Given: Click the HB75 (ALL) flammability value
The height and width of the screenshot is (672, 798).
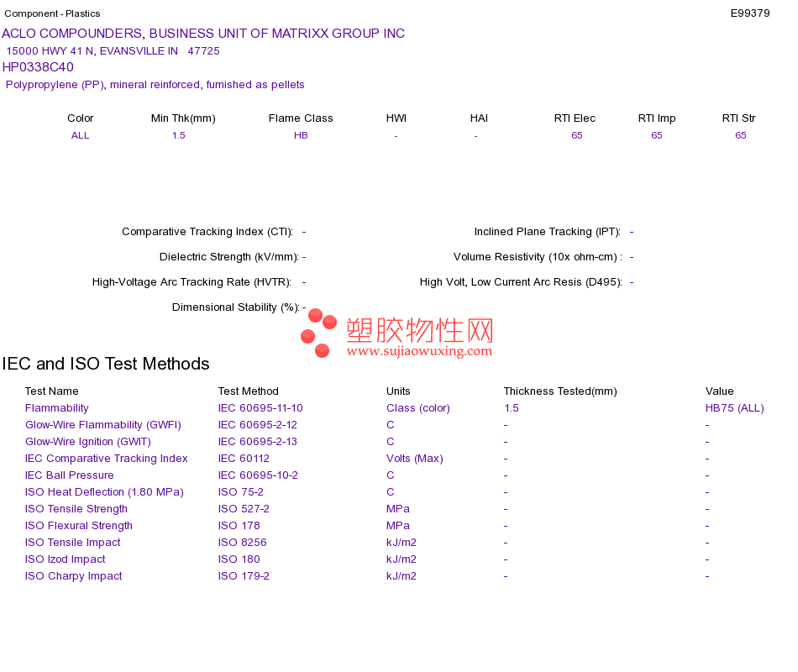Looking at the screenshot, I should pyautogui.click(x=734, y=408).
